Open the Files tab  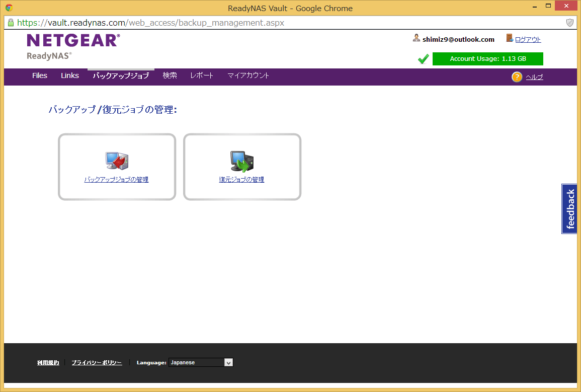pyautogui.click(x=40, y=75)
